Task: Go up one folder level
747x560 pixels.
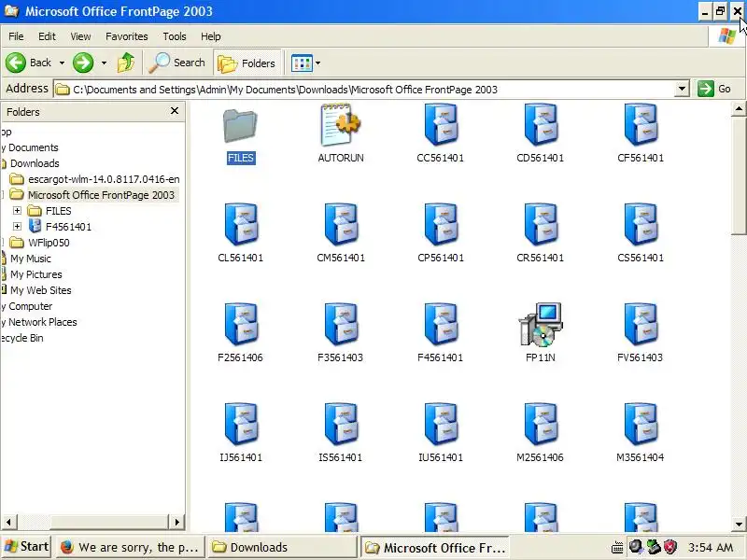Action: 126,63
